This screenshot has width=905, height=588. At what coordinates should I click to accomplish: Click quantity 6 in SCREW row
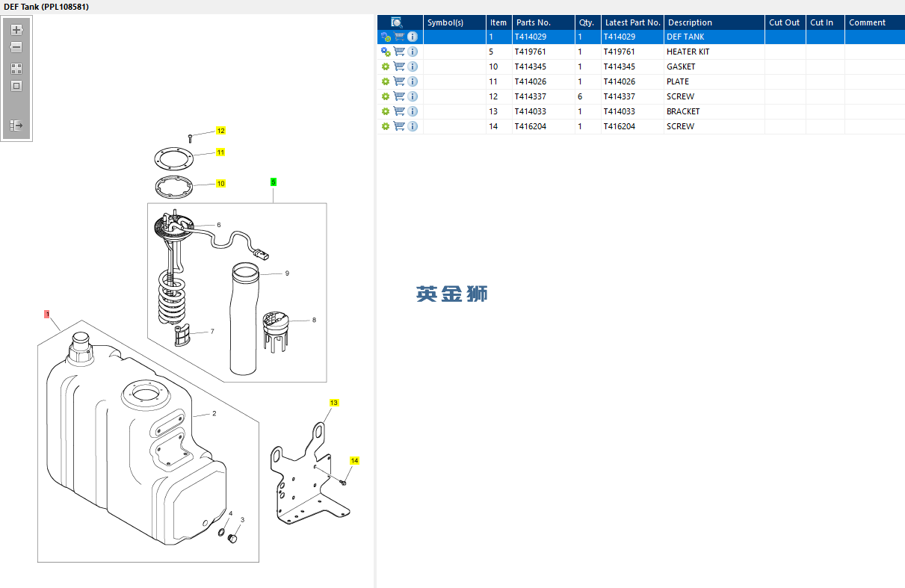587,96
